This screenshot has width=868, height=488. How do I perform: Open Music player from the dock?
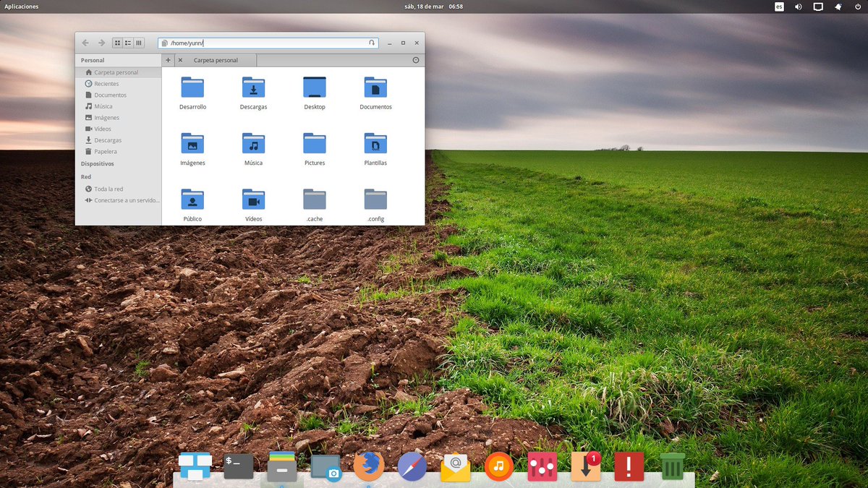(499, 467)
